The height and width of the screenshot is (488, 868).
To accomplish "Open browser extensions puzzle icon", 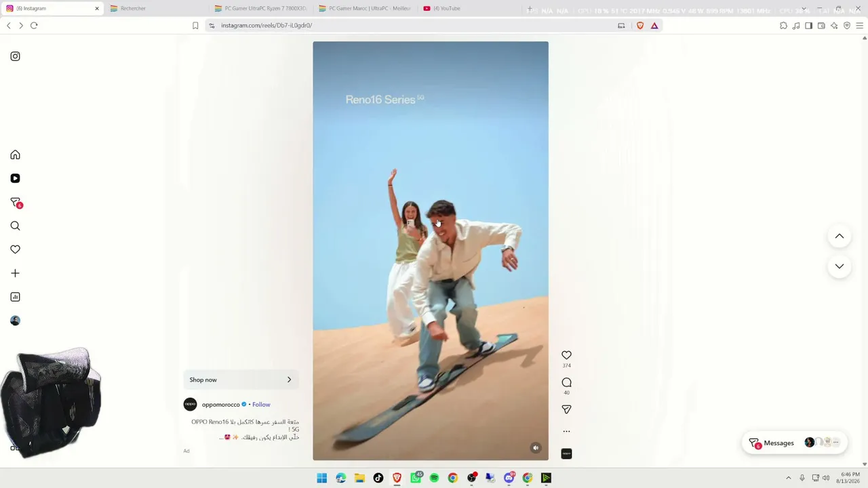I will [x=783, y=26].
